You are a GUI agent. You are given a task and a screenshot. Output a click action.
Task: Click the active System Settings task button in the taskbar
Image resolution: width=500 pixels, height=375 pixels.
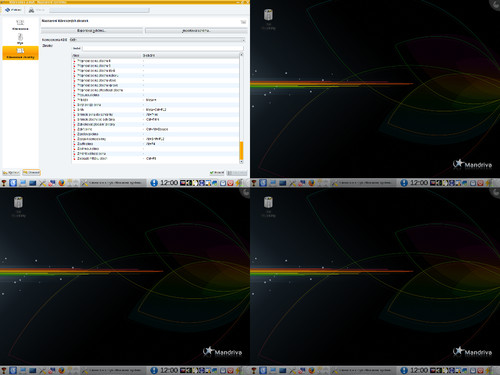tap(113, 183)
